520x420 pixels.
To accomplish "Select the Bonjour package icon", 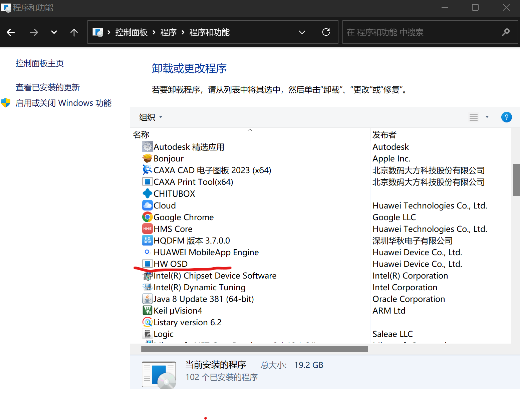I will click(x=148, y=158).
